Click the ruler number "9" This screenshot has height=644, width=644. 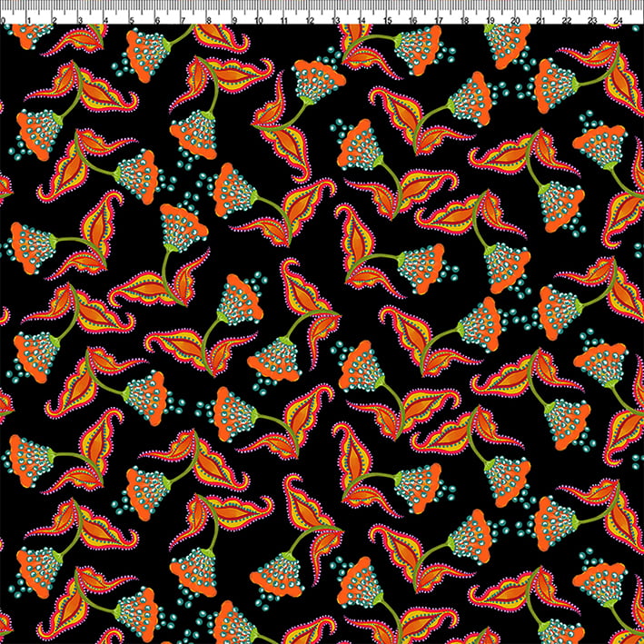[234, 21]
